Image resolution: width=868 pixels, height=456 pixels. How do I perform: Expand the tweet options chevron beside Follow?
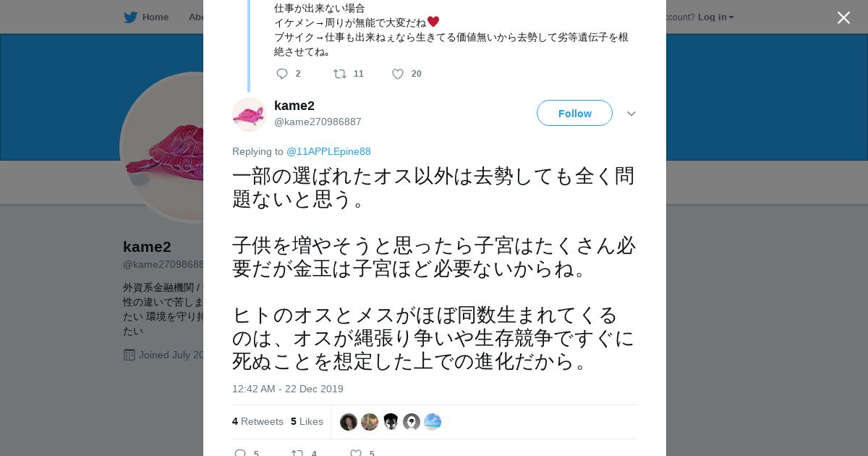coord(631,114)
